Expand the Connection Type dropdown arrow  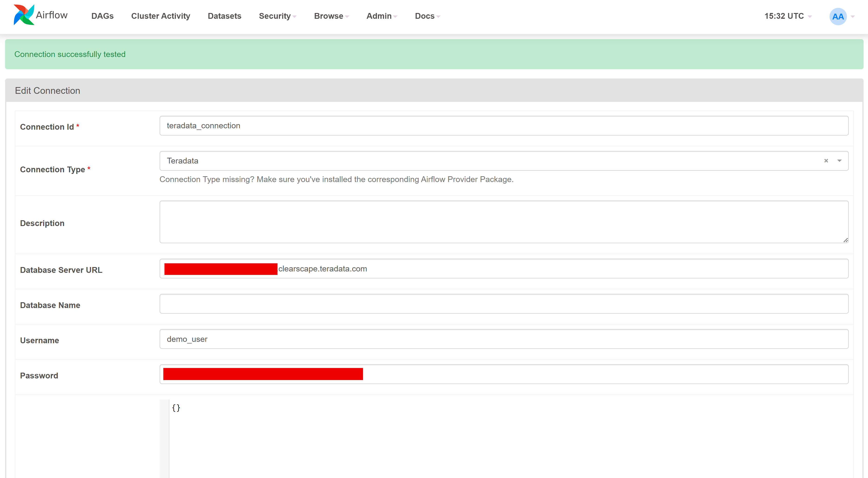(839, 161)
